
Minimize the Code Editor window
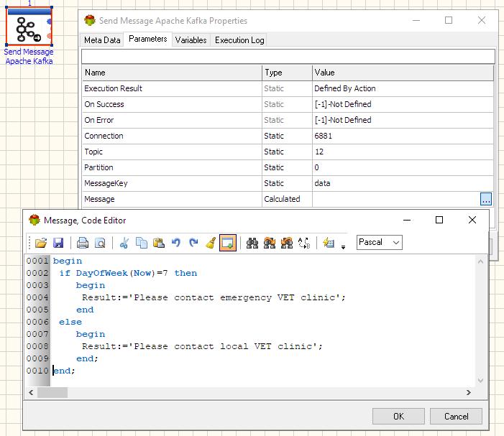click(407, 220)
